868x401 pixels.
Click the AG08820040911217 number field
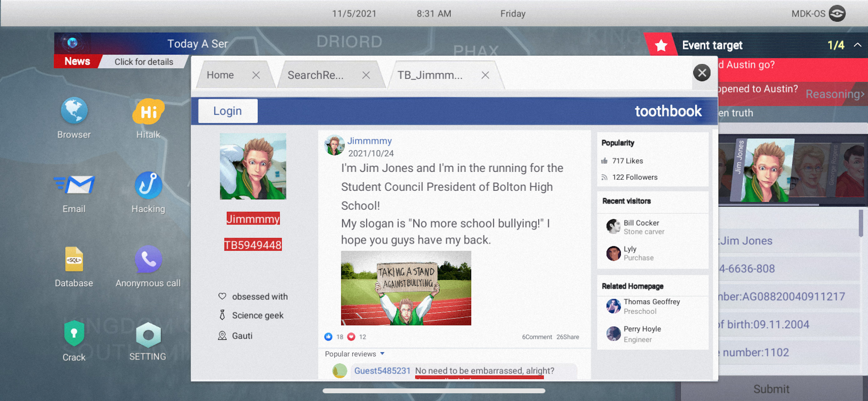click(788, 297)
